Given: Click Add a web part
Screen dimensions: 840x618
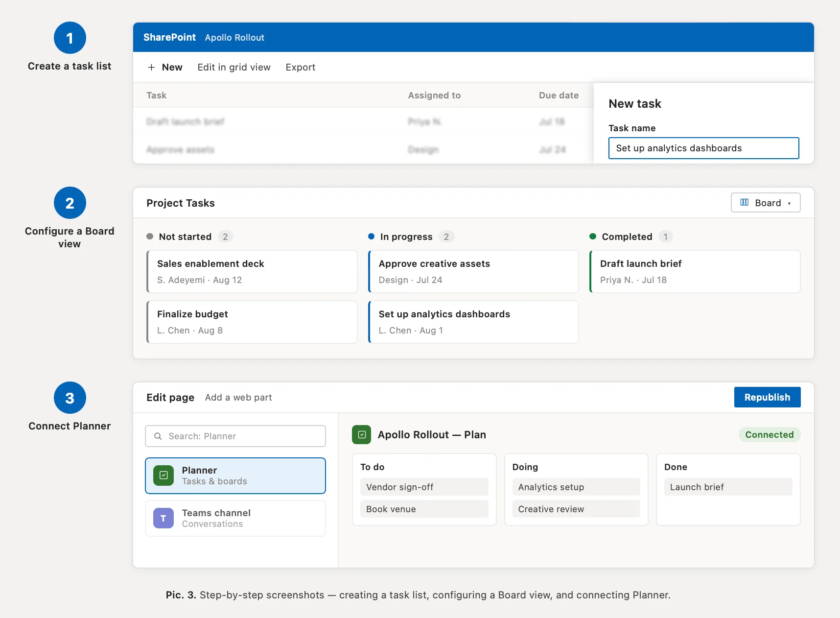Looking at the screenshot, I should (238, 398).
